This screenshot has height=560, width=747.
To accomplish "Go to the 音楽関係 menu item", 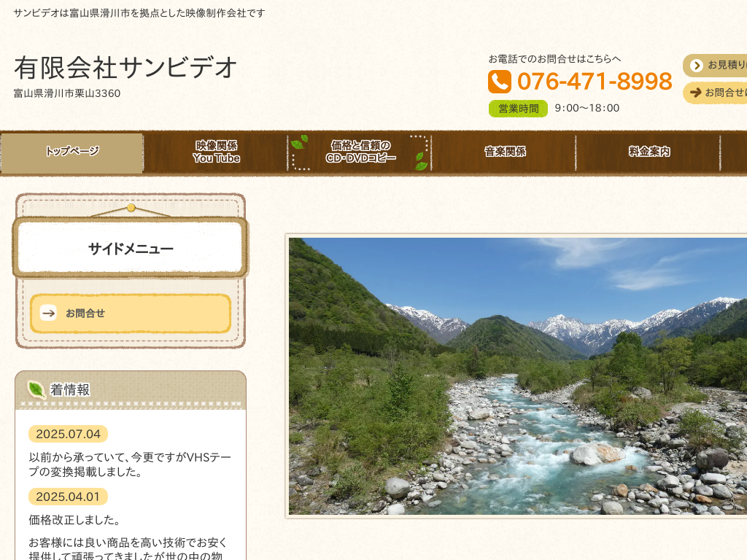I will click(x=505, y=152).
